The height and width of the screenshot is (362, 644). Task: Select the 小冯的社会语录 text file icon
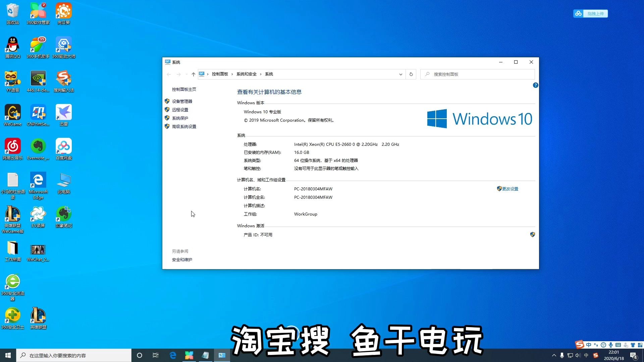[13, 186]
